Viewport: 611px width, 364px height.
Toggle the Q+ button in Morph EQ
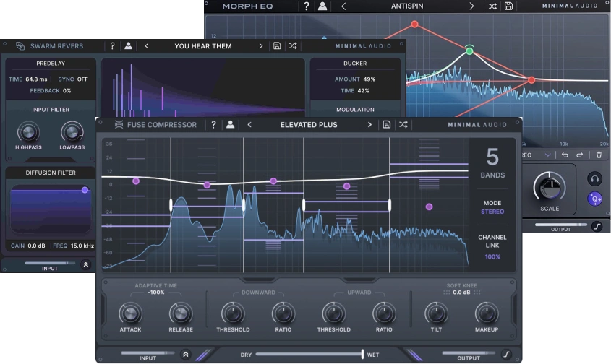(x=594, y=199)
